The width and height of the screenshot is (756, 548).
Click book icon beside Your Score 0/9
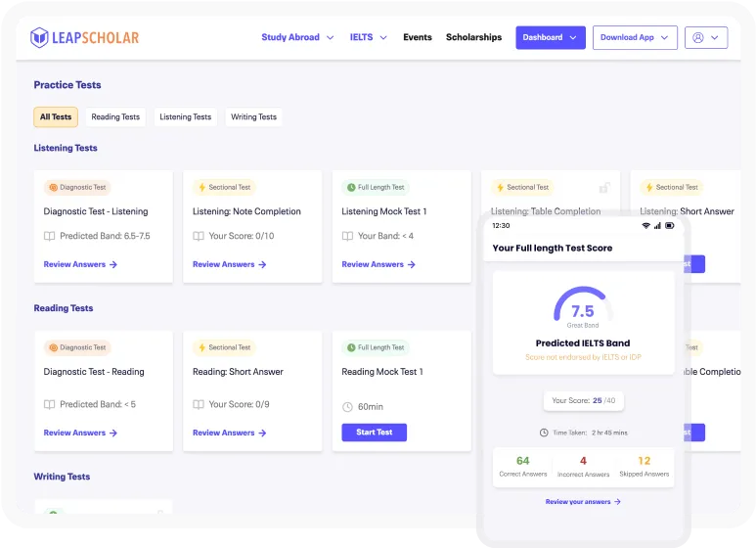click(x=199, y=404)
